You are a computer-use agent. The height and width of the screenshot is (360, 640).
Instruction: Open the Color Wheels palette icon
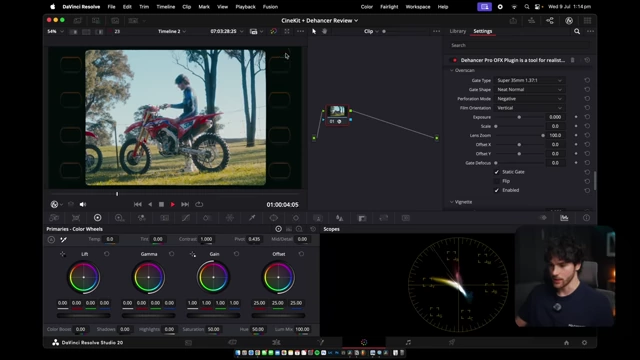click(x=97, y=218)
